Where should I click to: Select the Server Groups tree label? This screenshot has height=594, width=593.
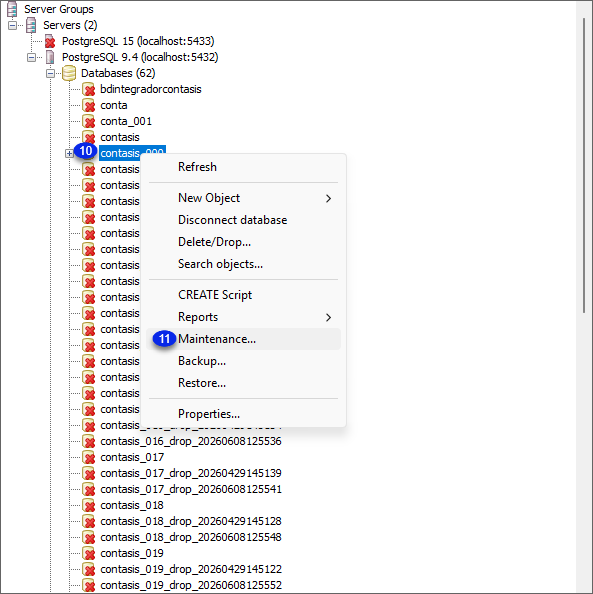59,9
